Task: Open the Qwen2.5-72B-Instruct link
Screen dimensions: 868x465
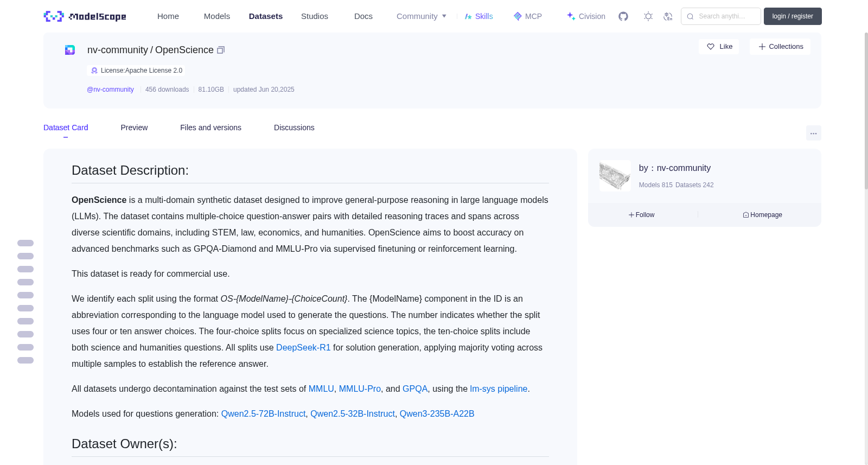Action: (263, 414)
